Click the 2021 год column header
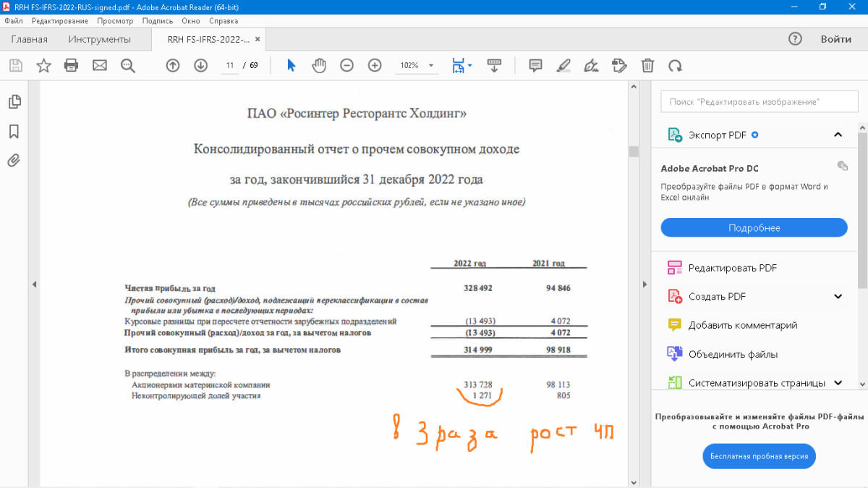The width and height of the screenshot is (868, 488). pos(548,264)
